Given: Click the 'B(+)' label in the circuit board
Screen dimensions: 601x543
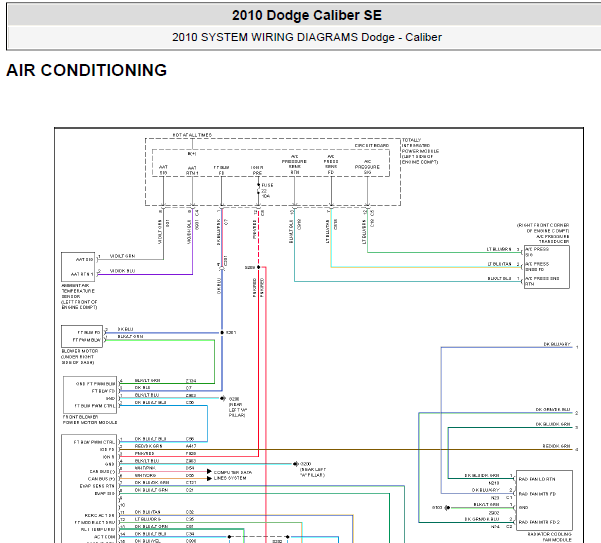Looking at the screenshot, I should 192,154.
